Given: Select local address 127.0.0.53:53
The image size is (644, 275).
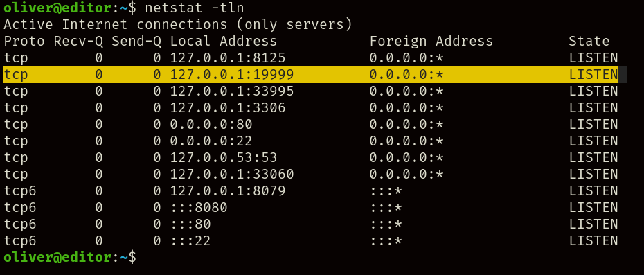Looking at the screenshot, I should [224, 157].
